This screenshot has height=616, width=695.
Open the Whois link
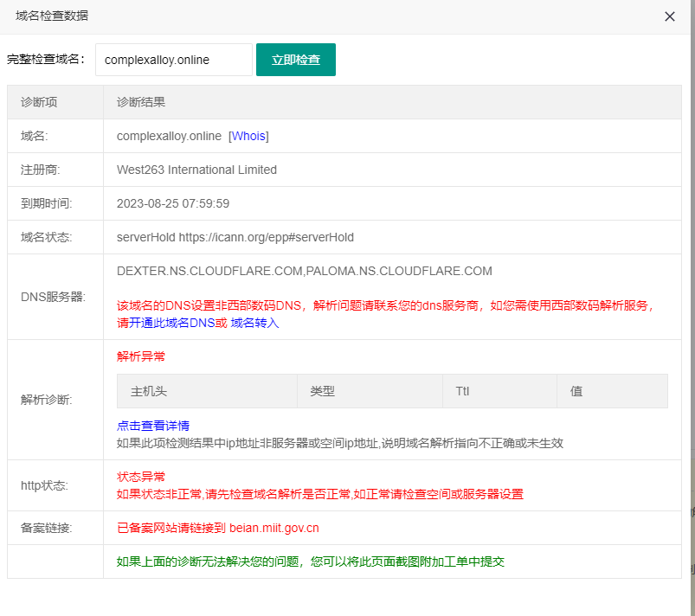click(x=248, y=136)
